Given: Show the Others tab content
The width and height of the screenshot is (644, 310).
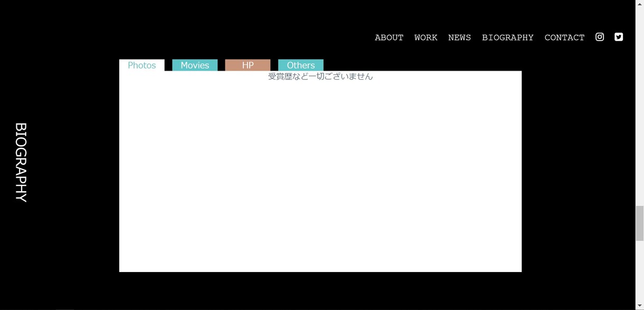Looking at the screenshot, I should (x=301, y=65).
